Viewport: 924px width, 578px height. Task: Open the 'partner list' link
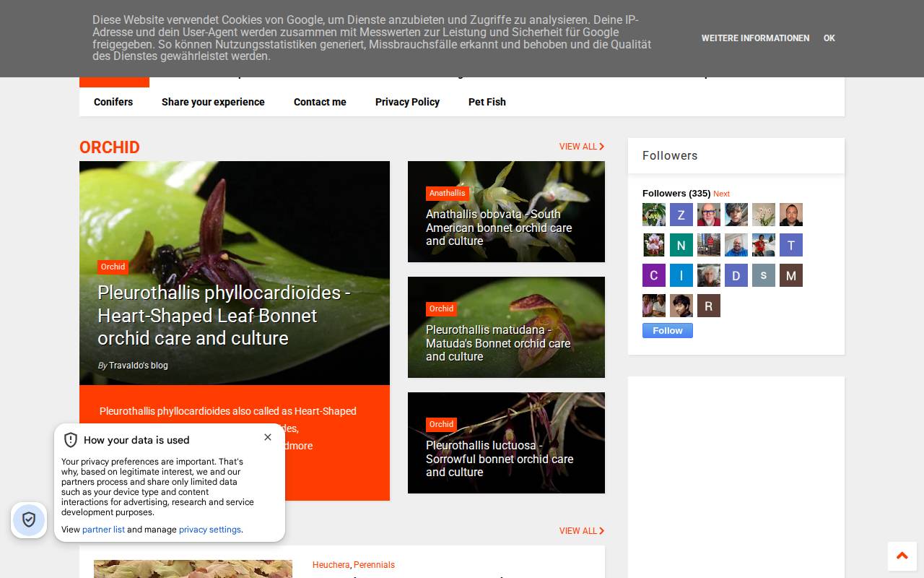[x=103, y=530]
